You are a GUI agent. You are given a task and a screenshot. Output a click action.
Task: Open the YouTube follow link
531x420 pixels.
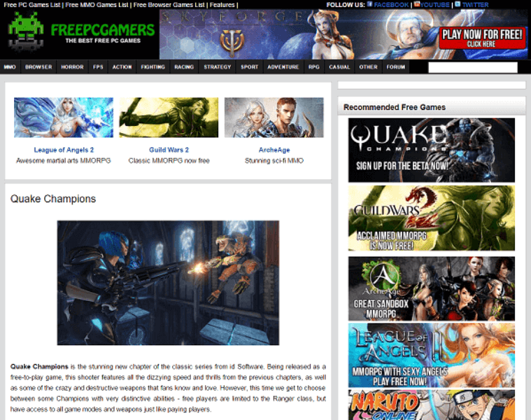(435, 5)
